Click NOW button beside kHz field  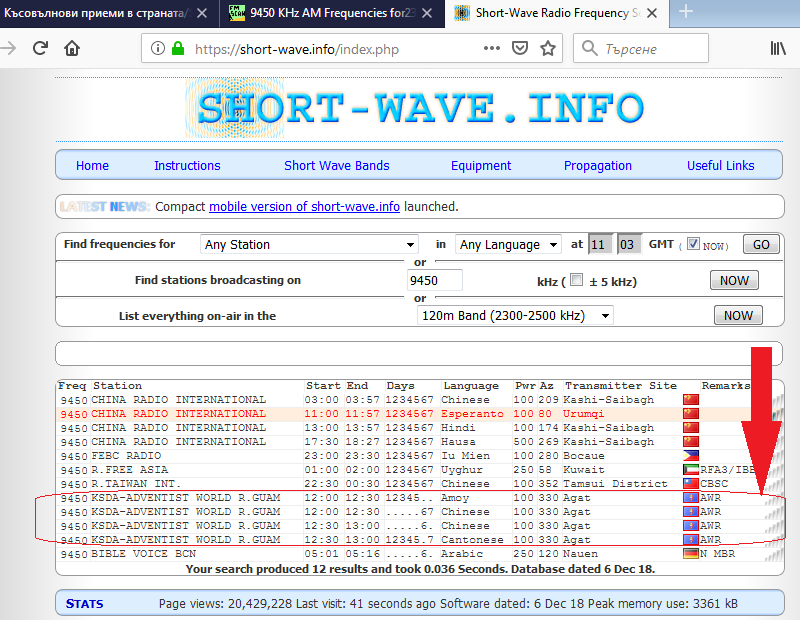734,280
